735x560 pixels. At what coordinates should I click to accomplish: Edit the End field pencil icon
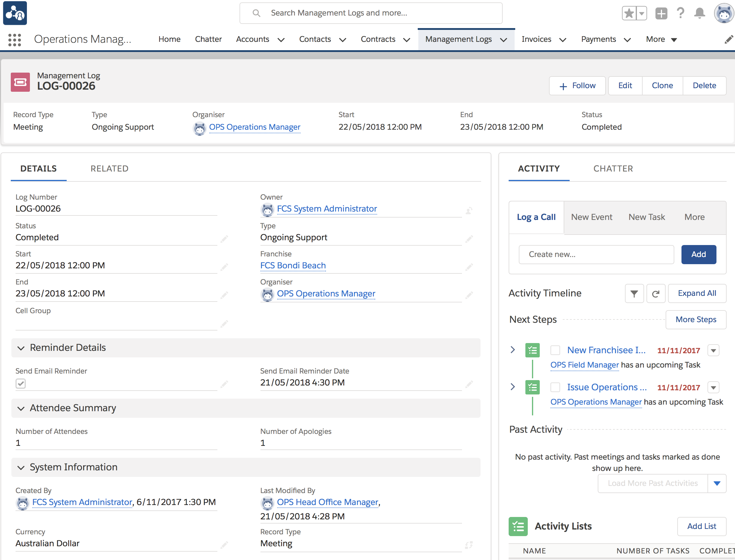point(224,295)
